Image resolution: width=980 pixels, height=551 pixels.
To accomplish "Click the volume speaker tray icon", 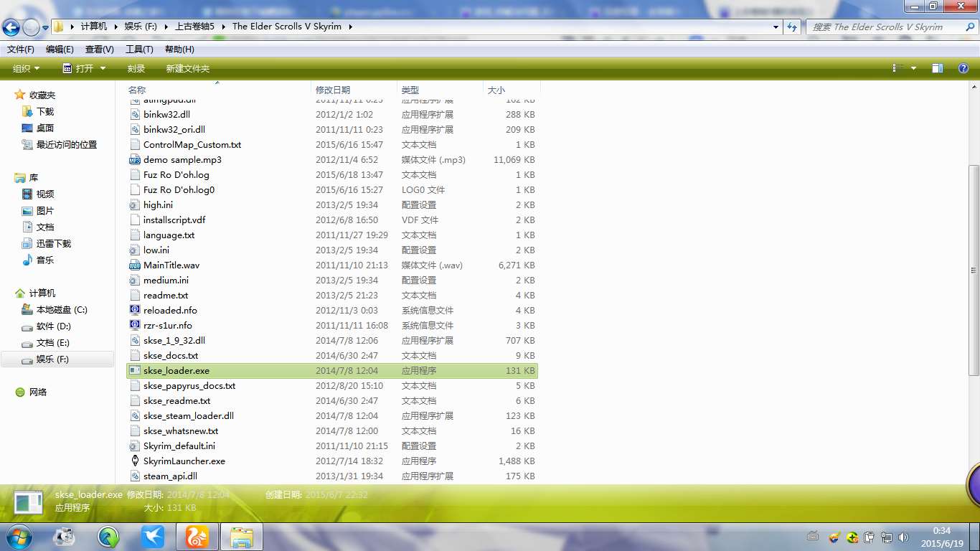I will click(x=903, y=537).
